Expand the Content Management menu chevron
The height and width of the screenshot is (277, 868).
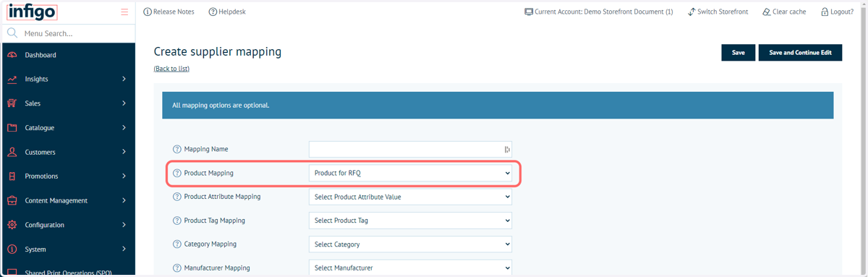click(124, 200)
